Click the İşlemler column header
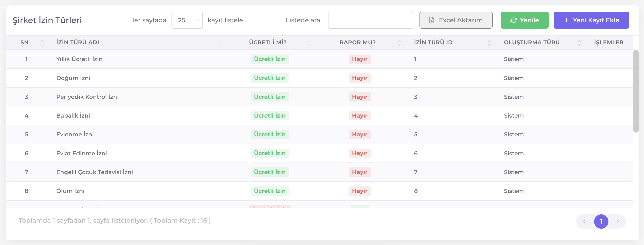Viewport: 644px width, 245px height. 608,42
